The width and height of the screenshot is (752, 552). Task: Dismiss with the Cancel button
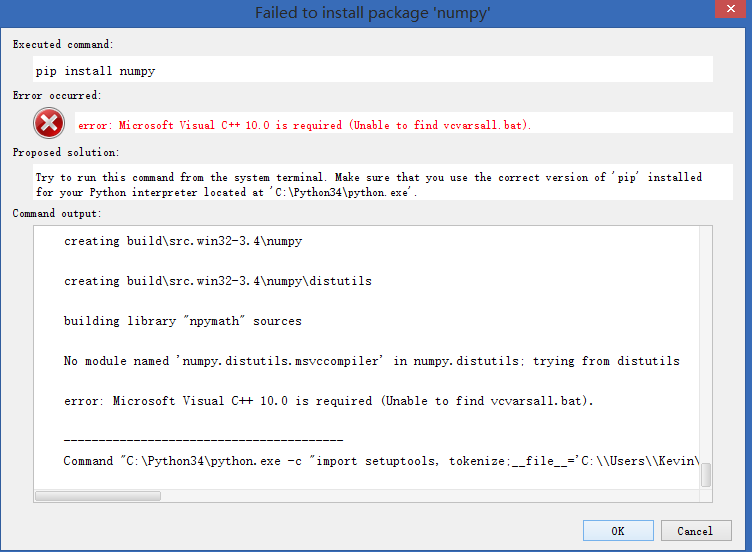pyautogui.click(x=696, y=530)
